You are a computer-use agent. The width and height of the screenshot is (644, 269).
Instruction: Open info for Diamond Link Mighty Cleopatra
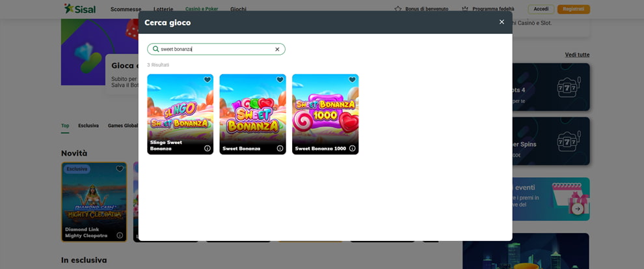[x=120, y=235]
